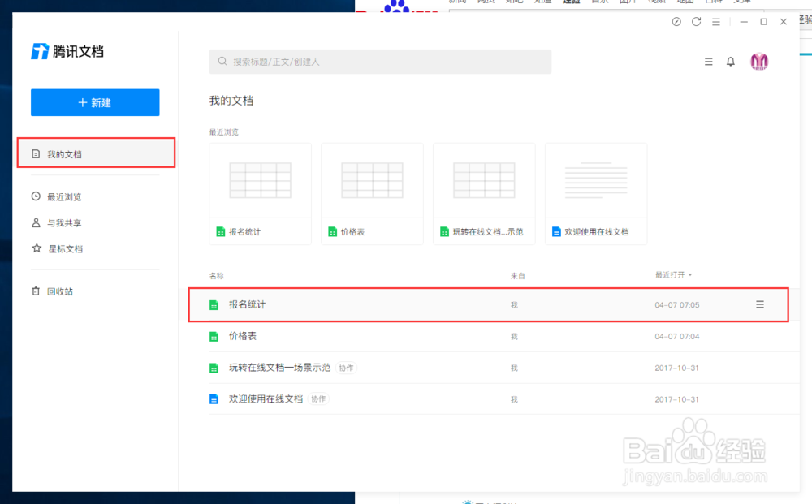Click the 新建 create button
The width and height of the screenshot is (812, 504).
[95, 102]
